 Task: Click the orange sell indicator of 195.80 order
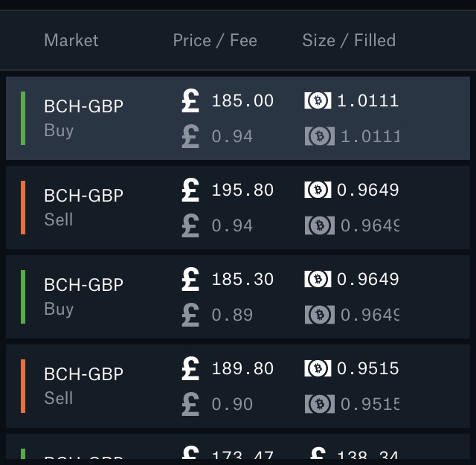click(x=23, y=208)
